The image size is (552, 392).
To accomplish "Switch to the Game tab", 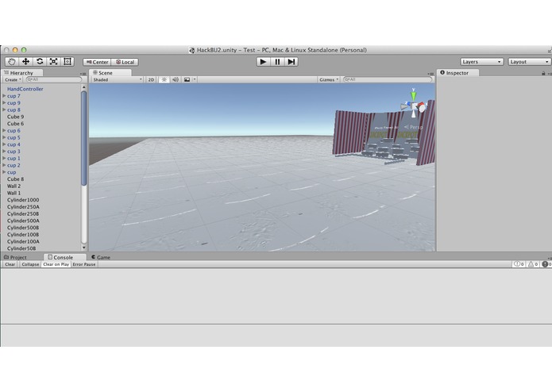I will 101,257.
